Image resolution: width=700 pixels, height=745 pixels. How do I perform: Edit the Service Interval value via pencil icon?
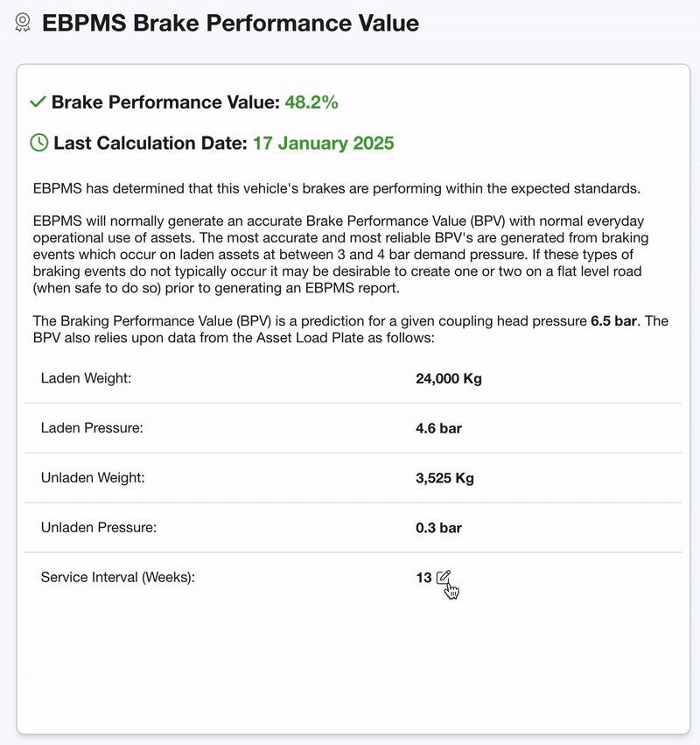click(444, 577)
